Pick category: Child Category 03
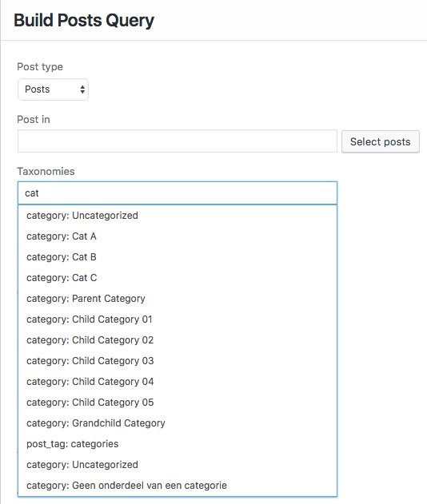Viewport: 427px width, 504px height. 178,361
